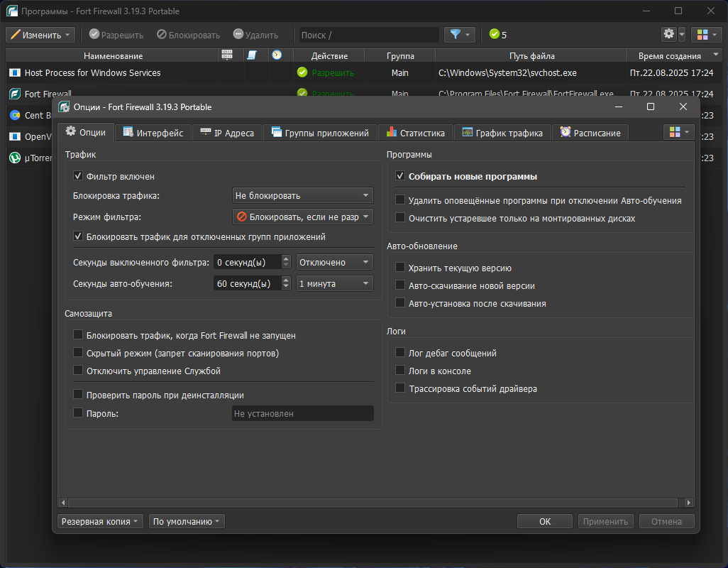
Task: Click the svchost Host Process row icon
Action: 15,73
